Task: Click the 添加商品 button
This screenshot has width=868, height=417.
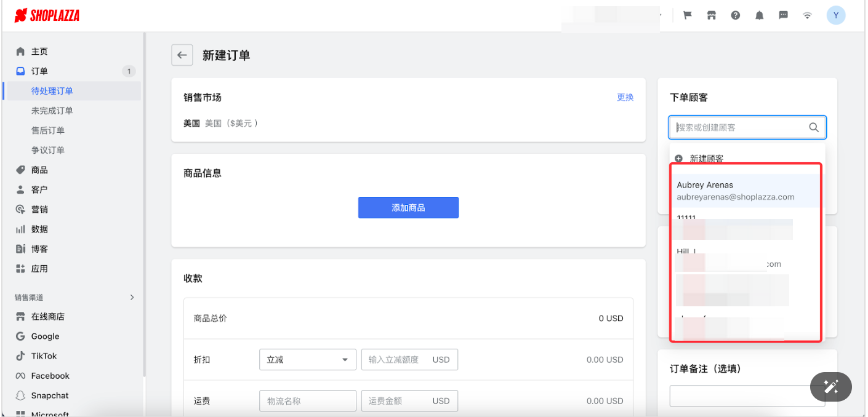Action: 408,208
